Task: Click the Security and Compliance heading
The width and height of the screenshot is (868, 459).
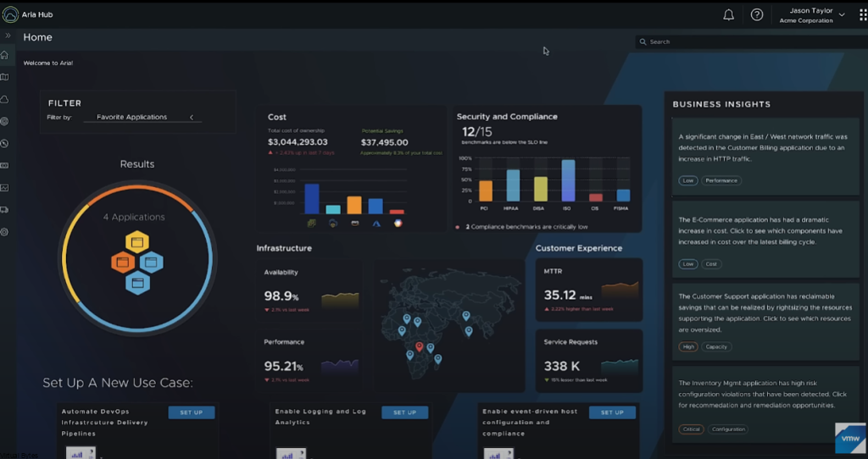Action: (x=507, y=117)
